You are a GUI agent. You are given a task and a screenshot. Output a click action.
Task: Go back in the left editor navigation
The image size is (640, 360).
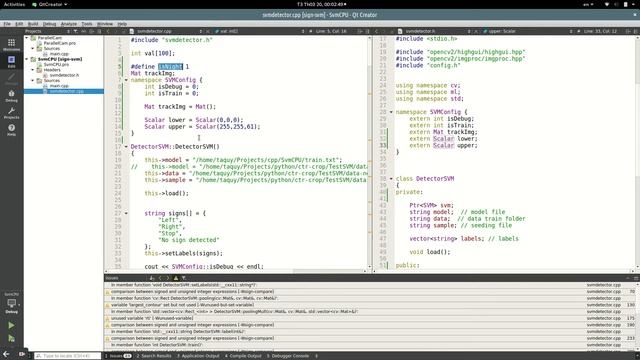pyautogui.click(x=108, y=31)
